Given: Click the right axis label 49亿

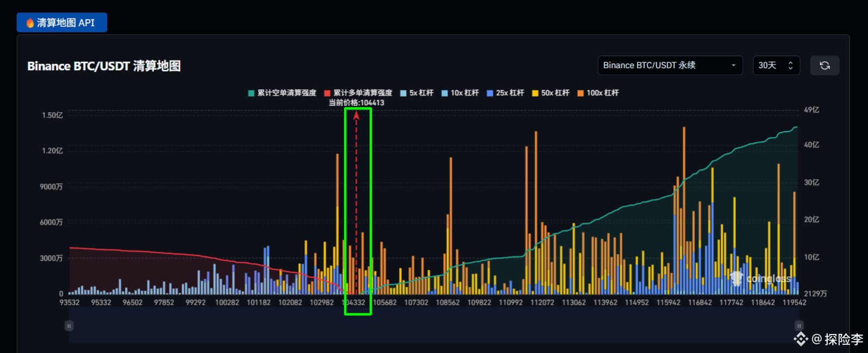Looking at the screenshot, I should click(x=812, y=110).
